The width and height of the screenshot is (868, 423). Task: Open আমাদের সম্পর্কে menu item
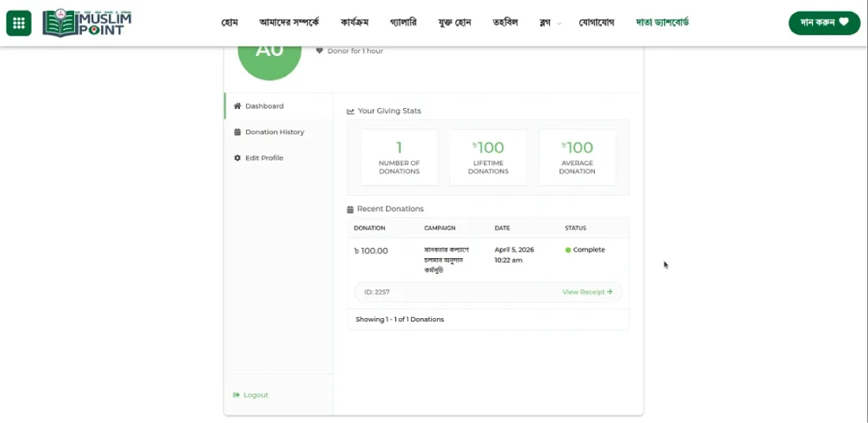(x=289, y=23)
